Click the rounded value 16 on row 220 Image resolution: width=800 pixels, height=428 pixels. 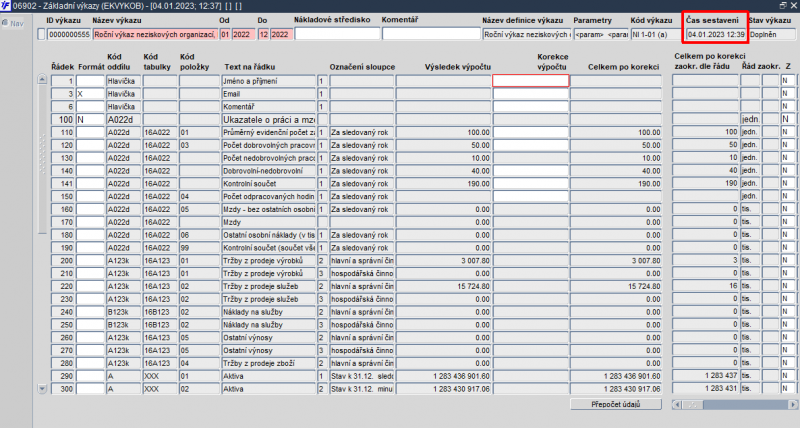pos(705,286)
